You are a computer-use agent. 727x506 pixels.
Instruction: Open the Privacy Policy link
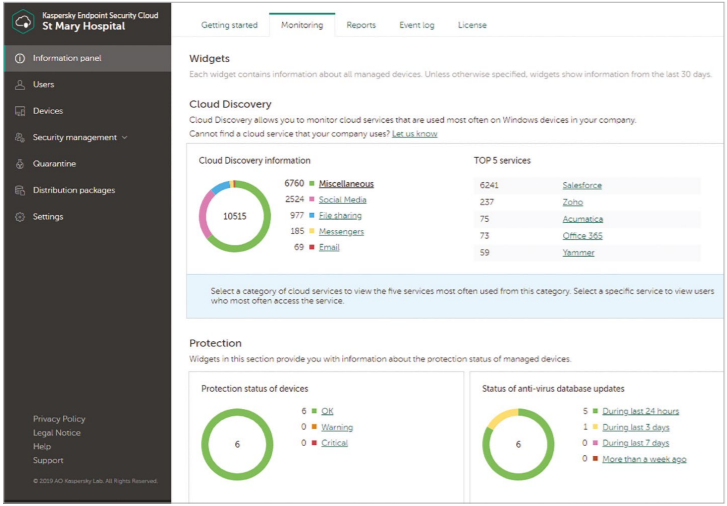[x=59, y=419]
